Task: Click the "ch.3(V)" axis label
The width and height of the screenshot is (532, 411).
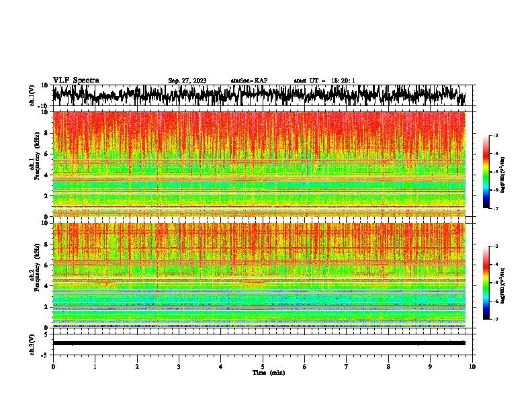Action: [x=32, y=345]
